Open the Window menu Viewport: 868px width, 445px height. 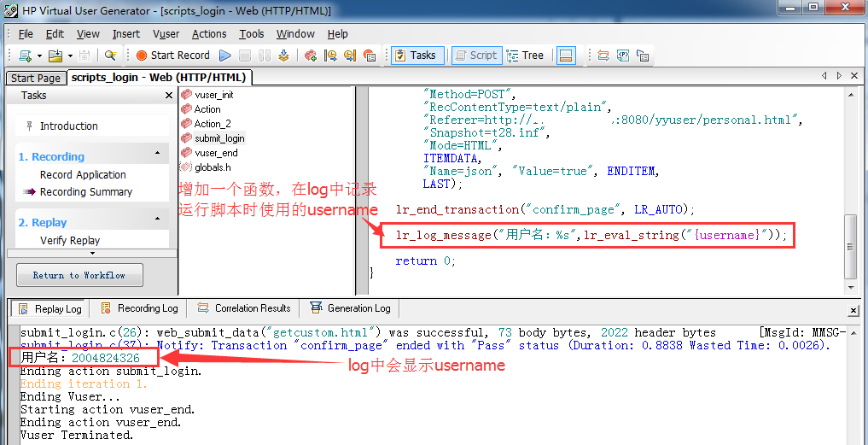click(295, 34)
